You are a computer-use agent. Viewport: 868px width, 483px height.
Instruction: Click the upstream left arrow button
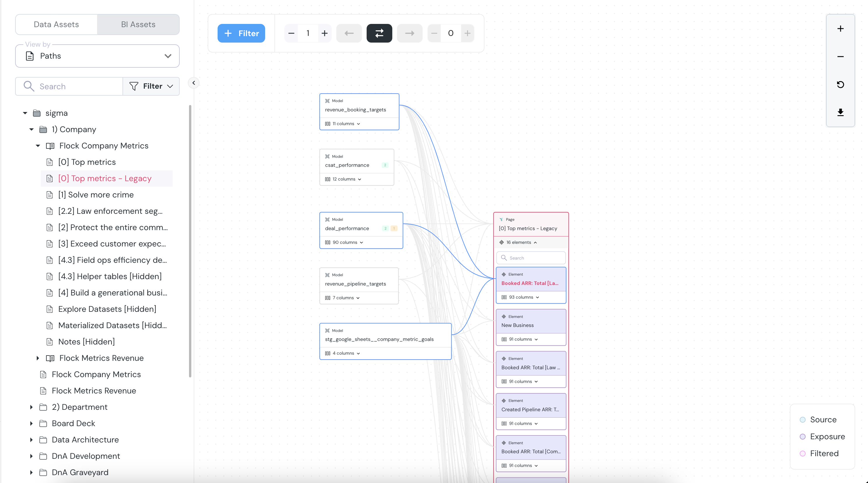click(349, 33)
